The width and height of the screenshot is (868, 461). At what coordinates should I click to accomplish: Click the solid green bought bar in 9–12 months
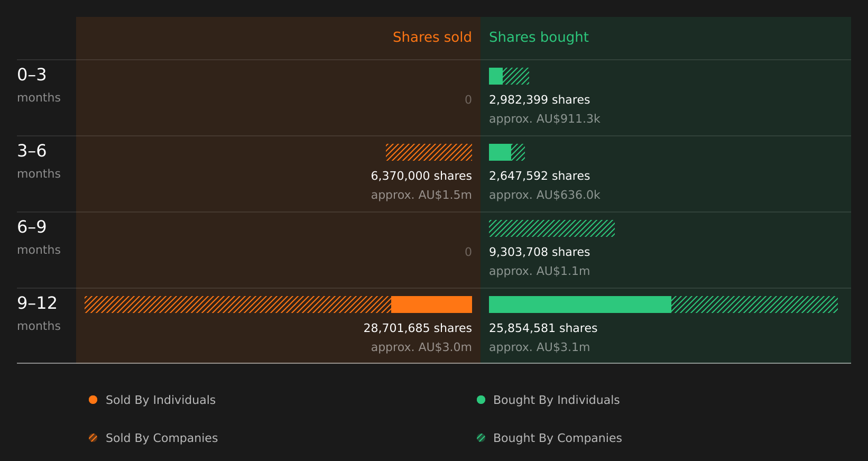[580, 305]
